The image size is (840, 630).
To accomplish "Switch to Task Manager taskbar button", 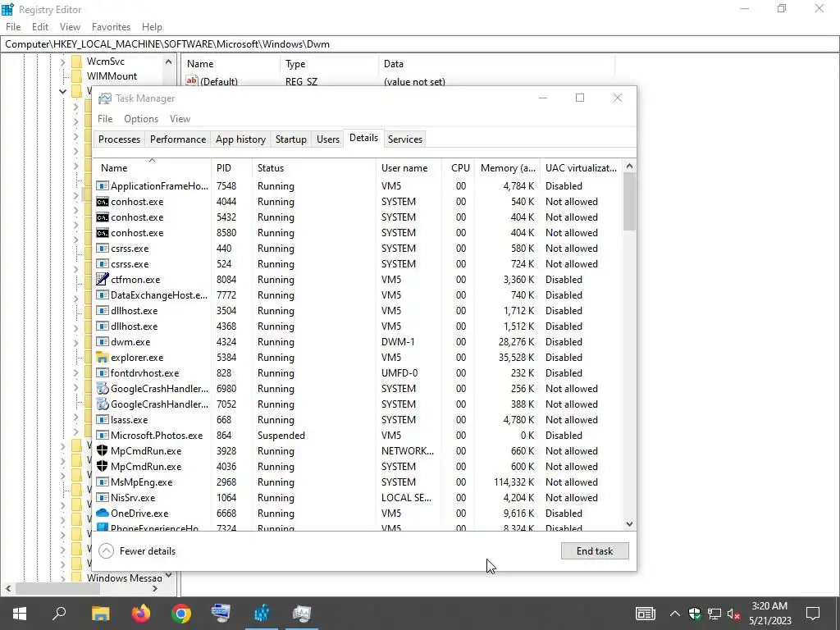I will point(302,614).
